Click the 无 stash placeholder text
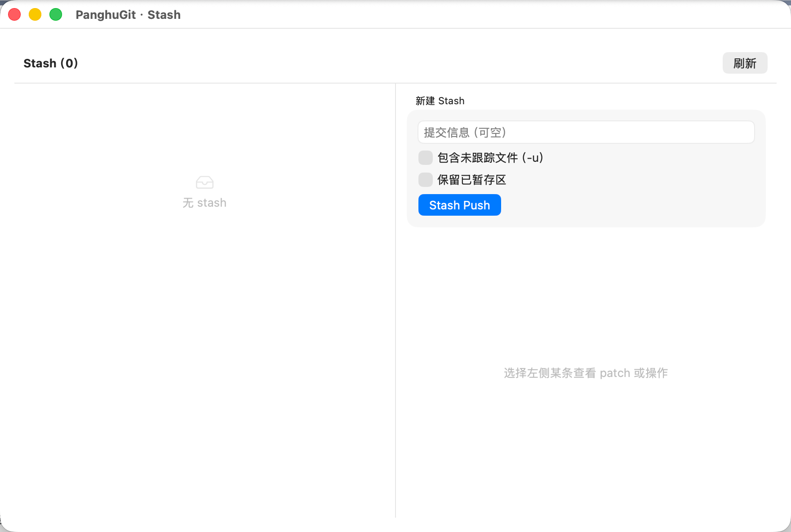The image size is (791, 532). [x=204, y=203]
